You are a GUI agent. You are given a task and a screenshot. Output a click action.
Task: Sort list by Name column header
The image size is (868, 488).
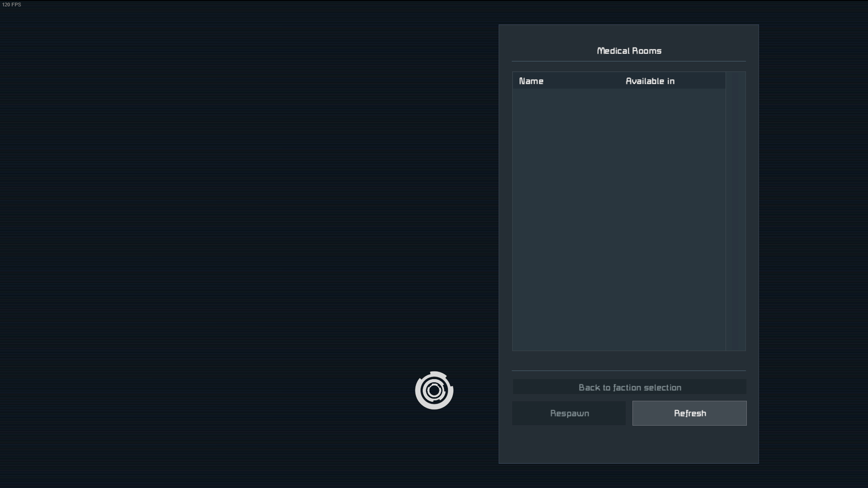click(x=531, y=81)
